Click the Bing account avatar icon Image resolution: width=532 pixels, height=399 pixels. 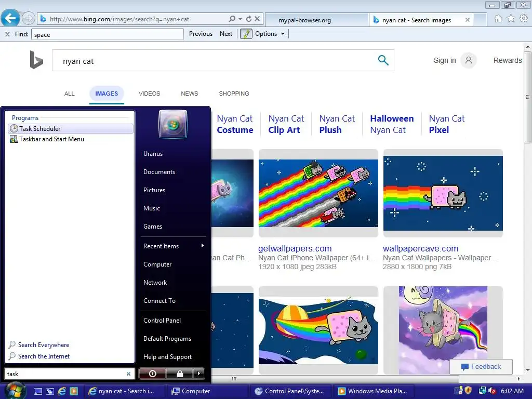click(x=469, y=60)
